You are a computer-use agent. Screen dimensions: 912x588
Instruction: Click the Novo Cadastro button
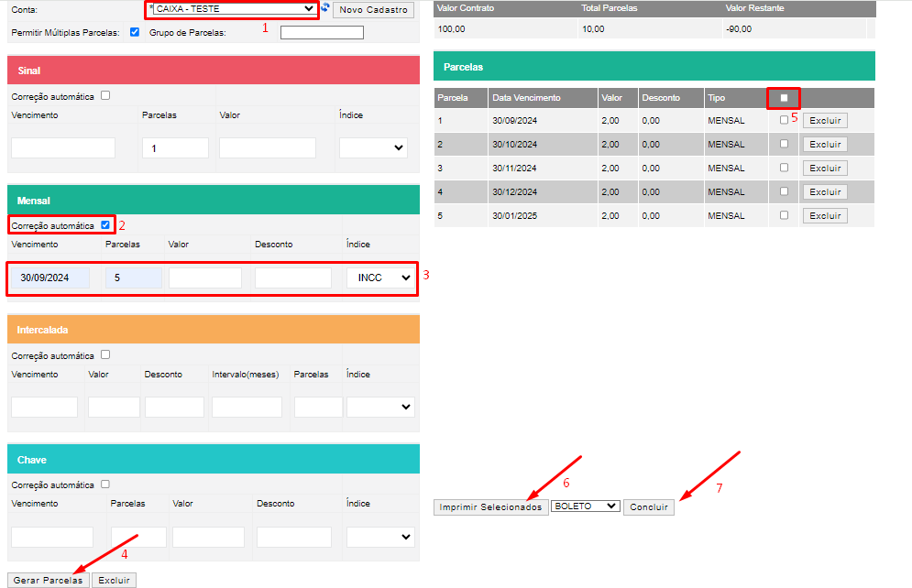click(373, 10)
